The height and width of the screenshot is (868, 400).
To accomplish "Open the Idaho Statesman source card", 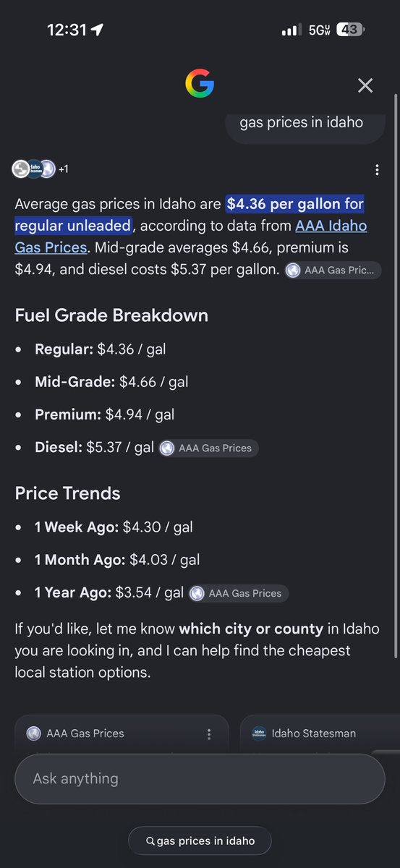I will 320,734.
